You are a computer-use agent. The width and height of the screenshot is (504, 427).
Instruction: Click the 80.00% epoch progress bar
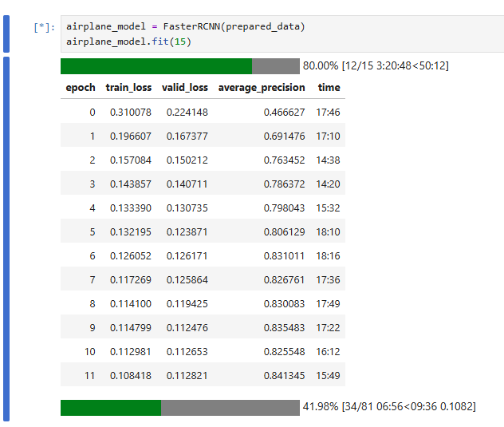coord(180,66)
